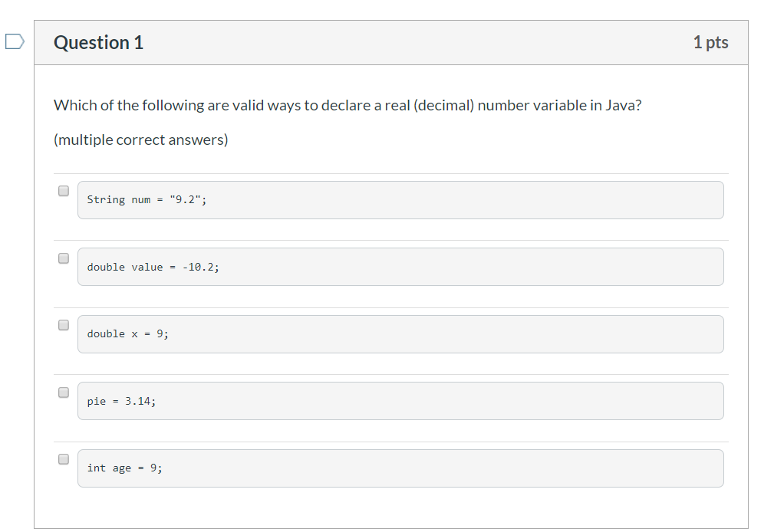
Task: Click the 'double value = -10.2;' code box
Action: 400,267
